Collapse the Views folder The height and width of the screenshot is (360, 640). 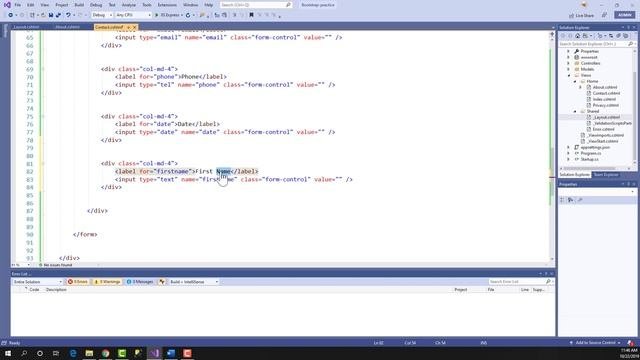point(569,76)
